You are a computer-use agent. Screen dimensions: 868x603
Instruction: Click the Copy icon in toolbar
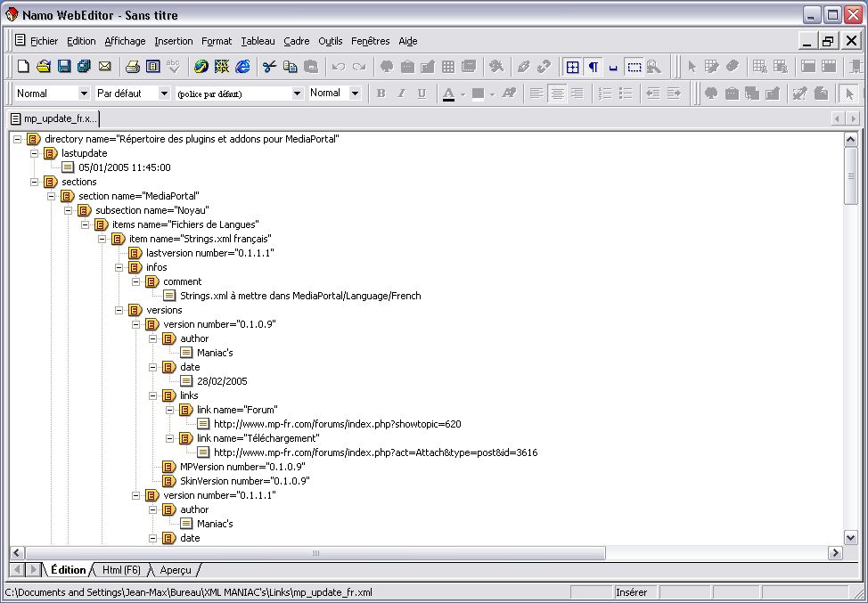click(x=290, y=67)
